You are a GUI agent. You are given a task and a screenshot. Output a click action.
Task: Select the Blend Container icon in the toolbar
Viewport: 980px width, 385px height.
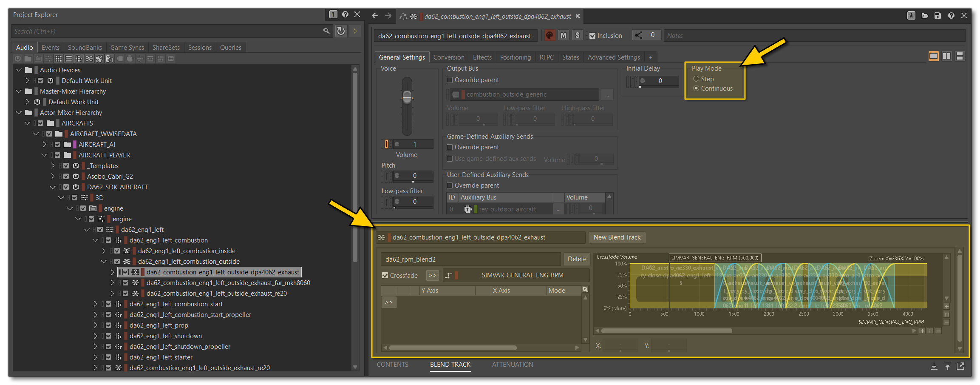(89, 58)
